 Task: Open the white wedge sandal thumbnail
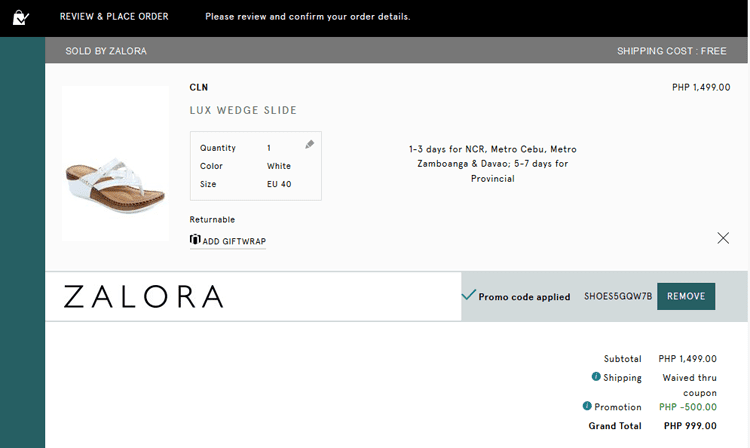pos(115,163)
